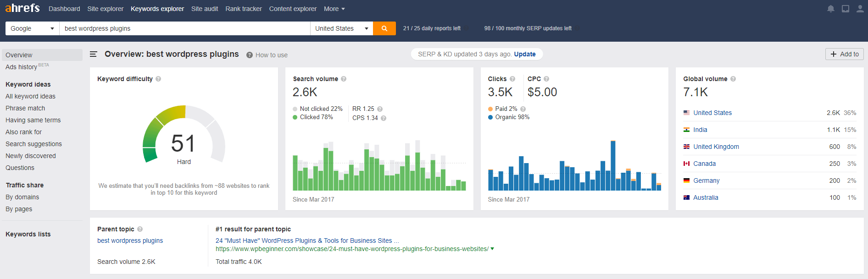The image size is (868, 279).
Task: Click the user account profile icon
Action: point(860,9)
